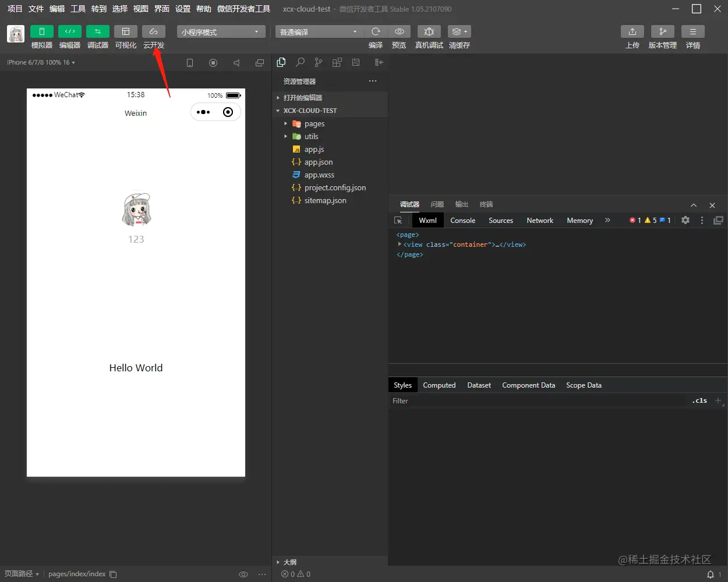
Task: Switch to the Computed tab
Action: point(439,385)
